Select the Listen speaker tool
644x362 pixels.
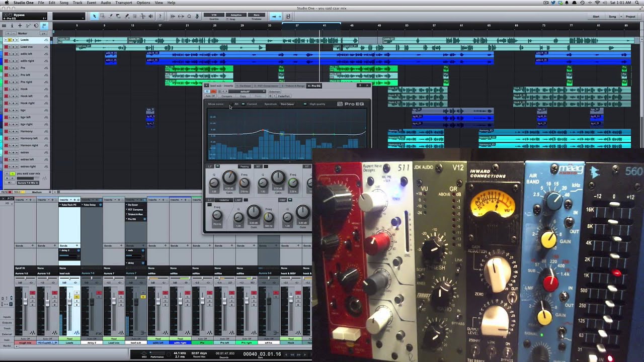tap(150, 16)
